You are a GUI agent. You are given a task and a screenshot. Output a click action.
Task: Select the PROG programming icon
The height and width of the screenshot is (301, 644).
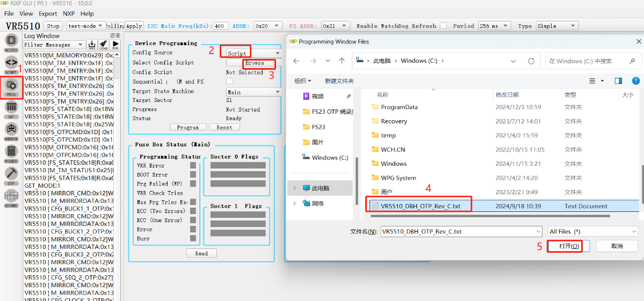(x=11, y=86)
